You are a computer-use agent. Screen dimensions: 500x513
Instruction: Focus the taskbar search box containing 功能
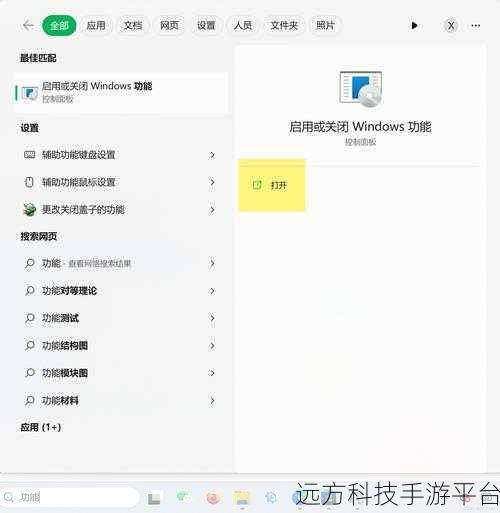[x=69, y=497]
